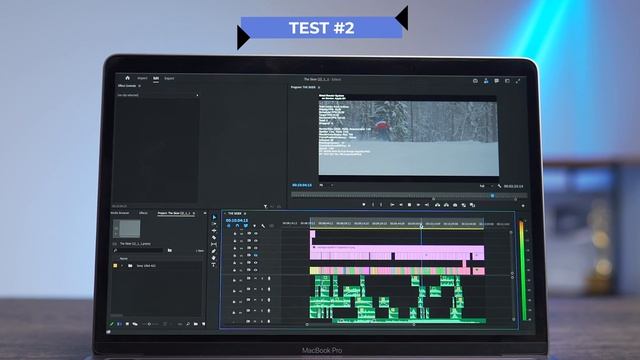Click the blue share collaborator icon

click(486, 81)
